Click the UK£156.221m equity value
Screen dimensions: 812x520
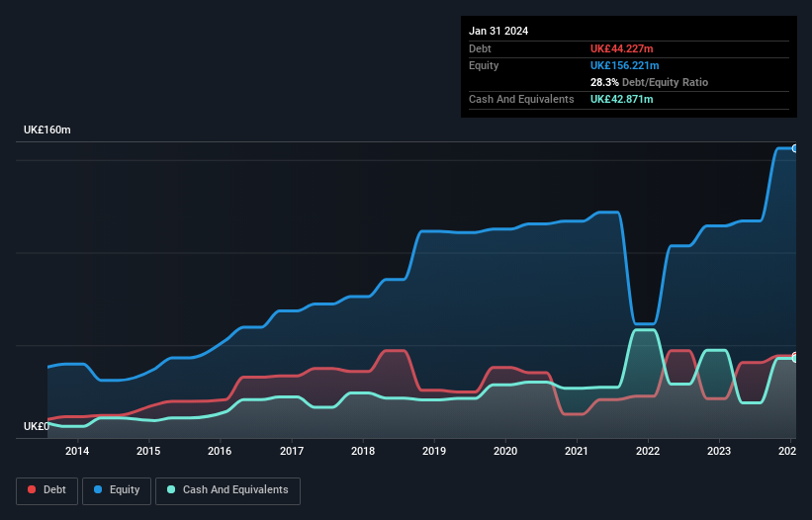pos(624,65)
